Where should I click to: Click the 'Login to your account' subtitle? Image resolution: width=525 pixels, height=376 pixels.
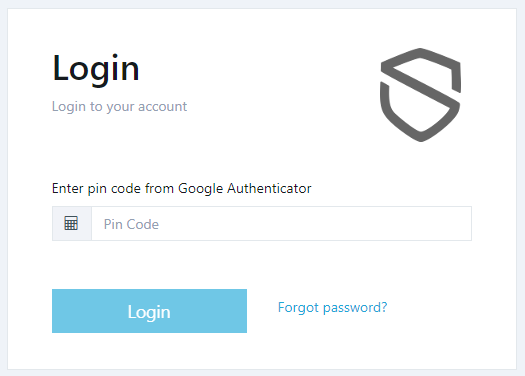(120, 107)
